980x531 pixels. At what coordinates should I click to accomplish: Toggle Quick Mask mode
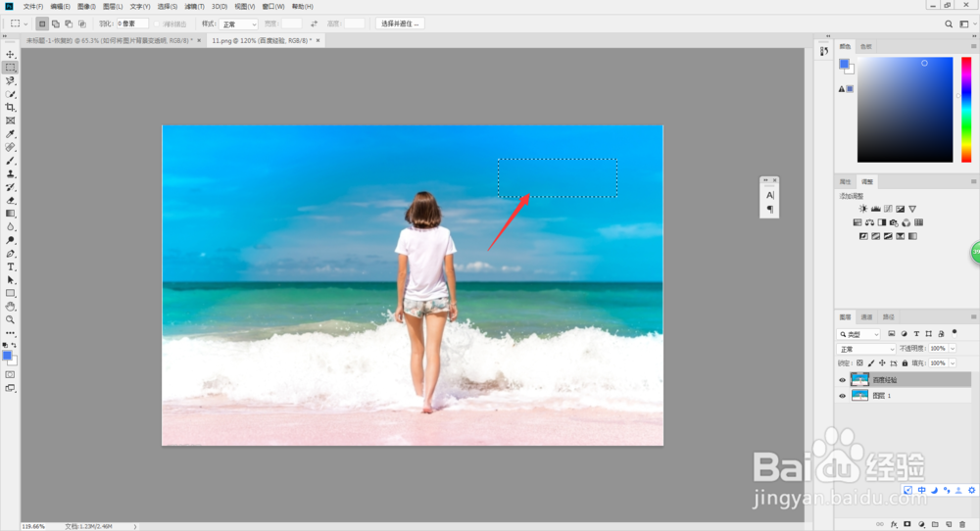[10, 375]
